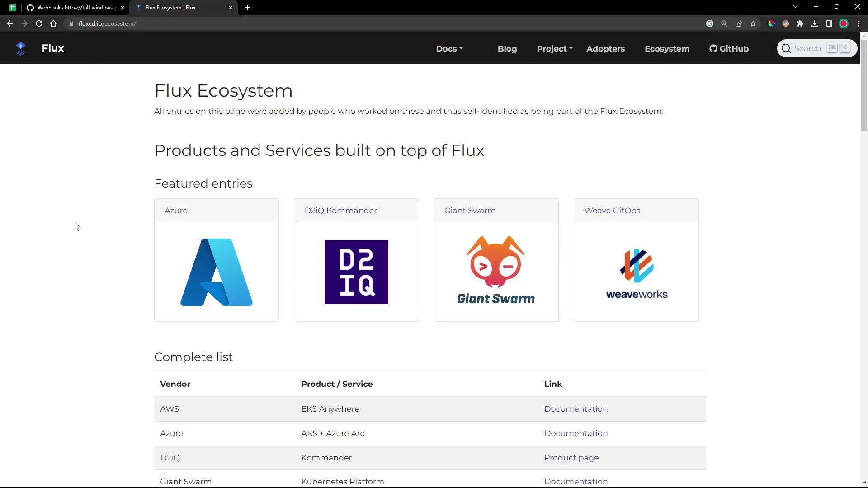Screen dimensions: 868x488
Task: Bookmark this page with the star icon
Action: pyautogui.click(x=753, y=23)
